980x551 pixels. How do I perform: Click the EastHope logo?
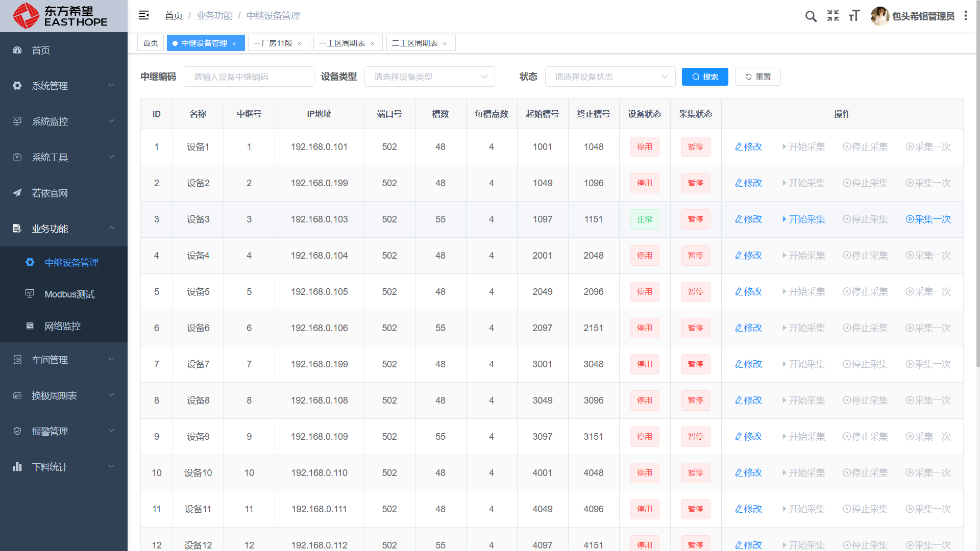pyautogui.click(x=63, y=16)
